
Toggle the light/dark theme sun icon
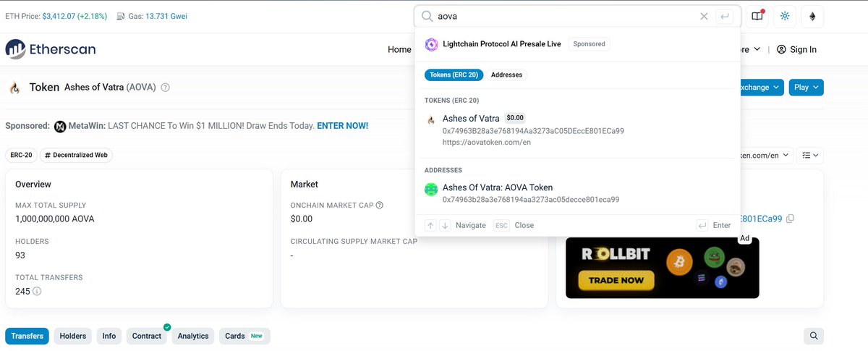tap(785, 16)
